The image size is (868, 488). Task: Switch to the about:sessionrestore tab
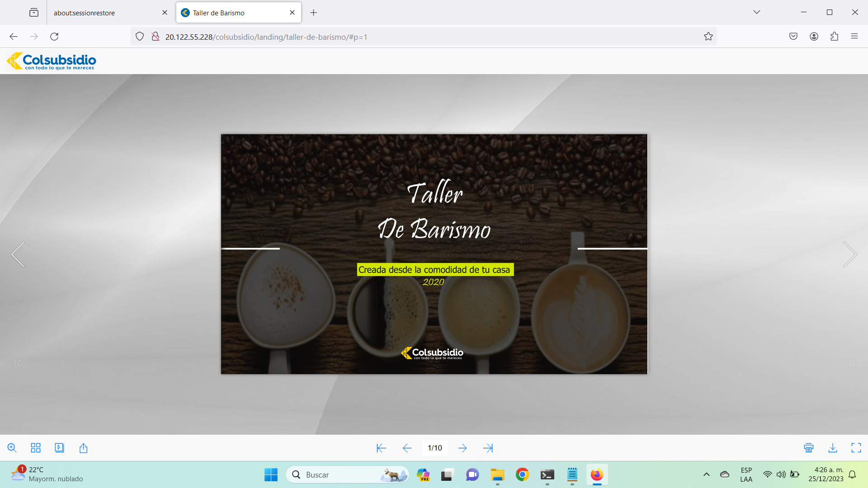pos(104,13)
